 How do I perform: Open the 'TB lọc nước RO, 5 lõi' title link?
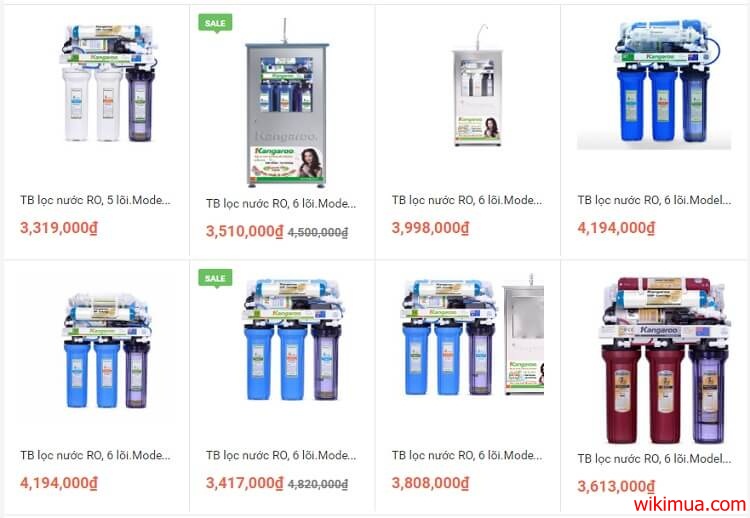point(95,200)
